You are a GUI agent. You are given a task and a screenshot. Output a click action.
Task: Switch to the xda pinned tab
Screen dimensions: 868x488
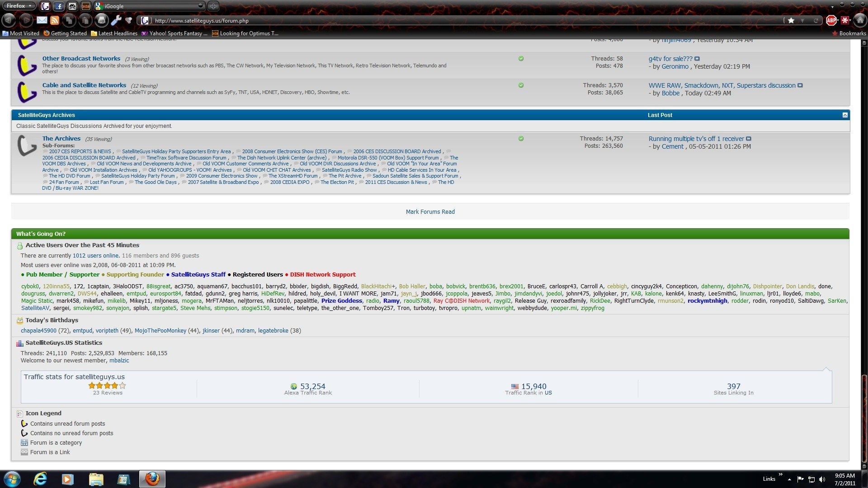86,6
